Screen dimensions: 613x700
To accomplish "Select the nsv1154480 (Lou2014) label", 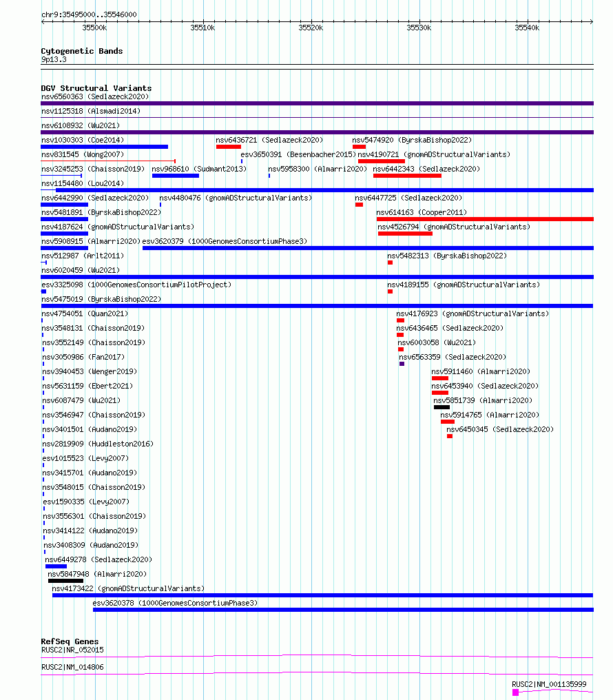I will 83,183.
